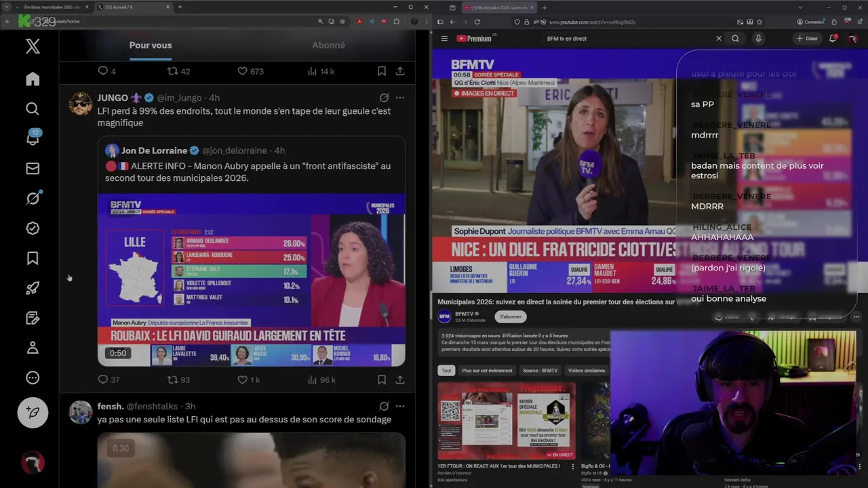The width and height of the screenshot is (868, 488).
Task: Start YouTube voice search microphone
Action: tap(758, 39)
